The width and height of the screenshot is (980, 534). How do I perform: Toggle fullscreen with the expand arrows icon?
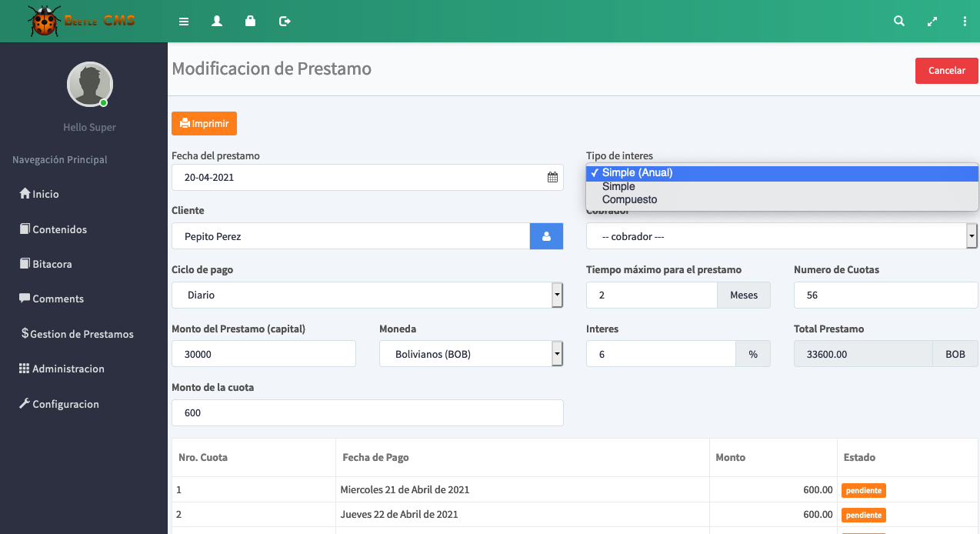point(932,22)
